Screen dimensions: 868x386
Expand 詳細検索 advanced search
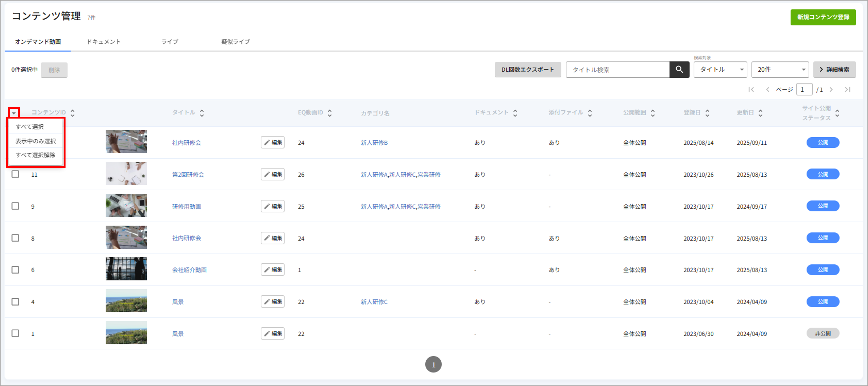point(834,70)
